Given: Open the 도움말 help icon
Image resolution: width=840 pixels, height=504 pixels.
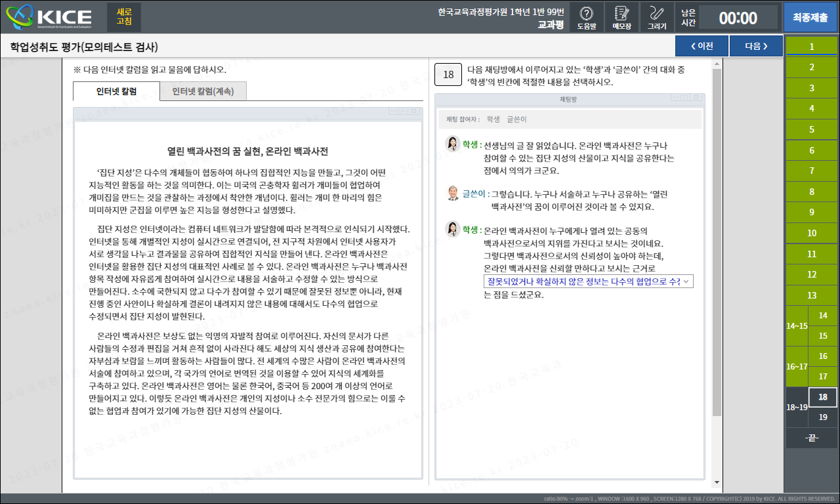Looking at the screenshot, I should click(587, 17).
